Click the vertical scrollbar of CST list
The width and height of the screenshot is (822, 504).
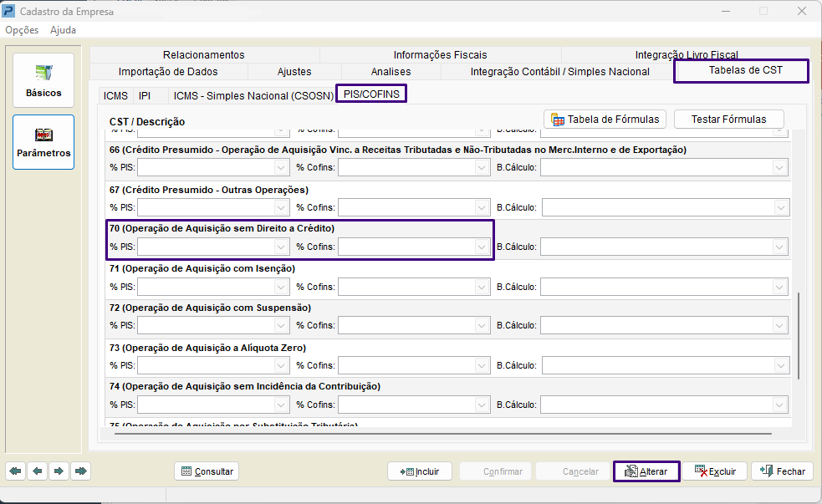coord(799,335)
